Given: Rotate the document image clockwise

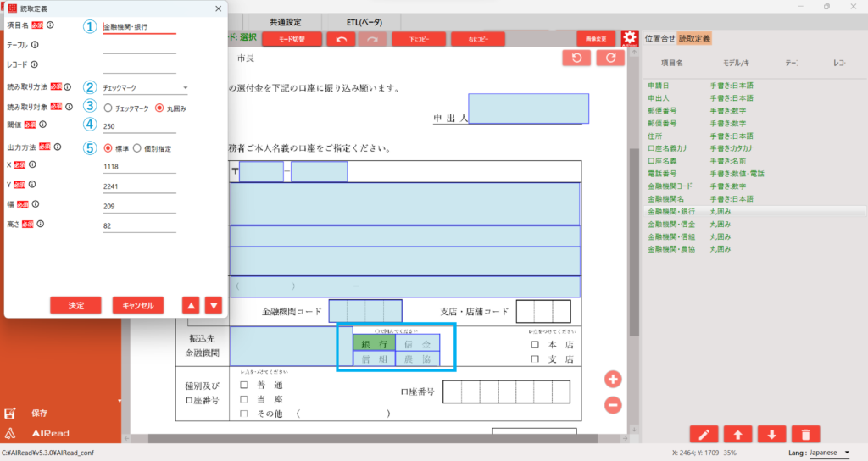Looking at the screenshot, I should [609, 58].
